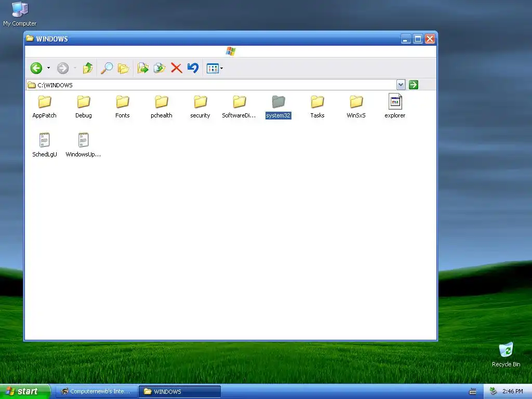Select the security folder

point(200,107)
